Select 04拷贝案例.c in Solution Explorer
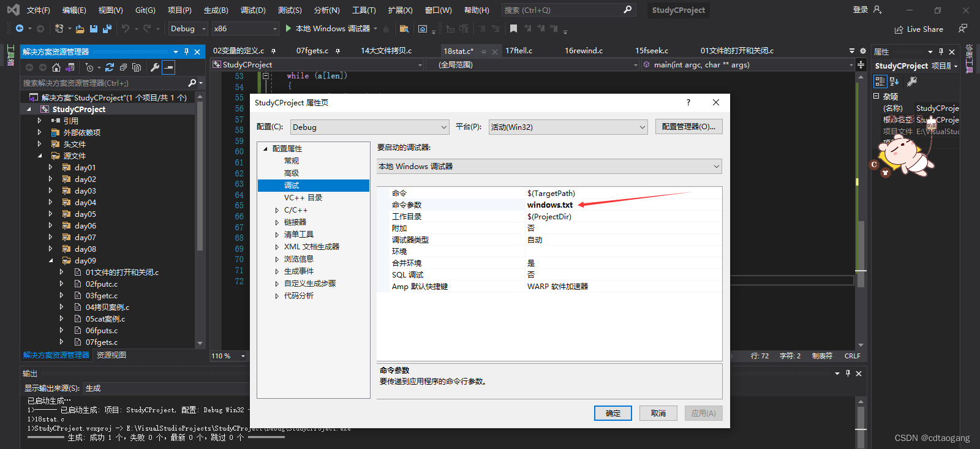 [107, 308]
